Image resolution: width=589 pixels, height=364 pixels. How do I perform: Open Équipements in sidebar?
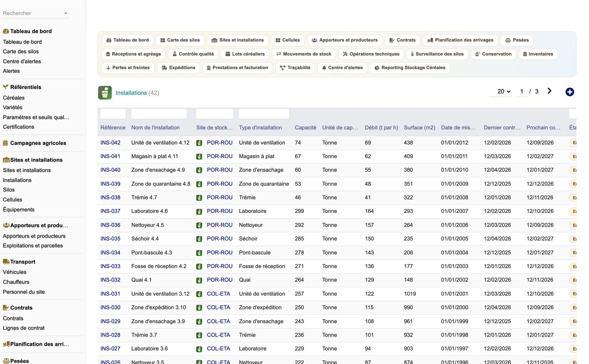coord(19,210)
